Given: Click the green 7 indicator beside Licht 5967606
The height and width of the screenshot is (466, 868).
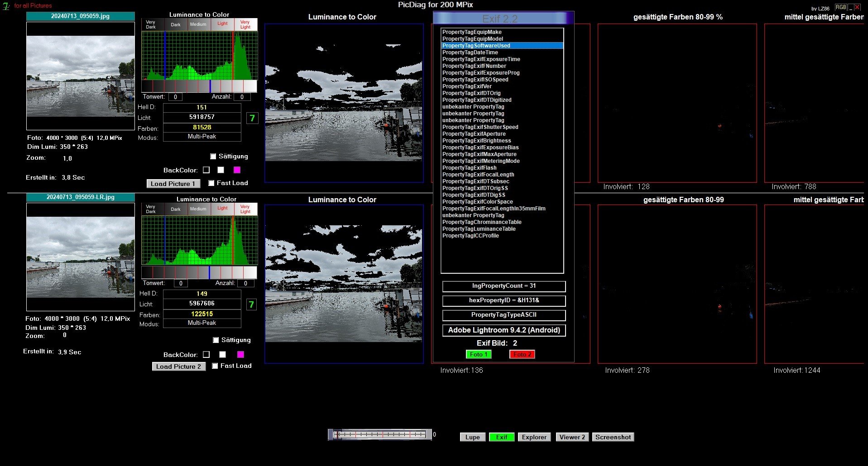Looking at the screenshot, I should 251,304.
